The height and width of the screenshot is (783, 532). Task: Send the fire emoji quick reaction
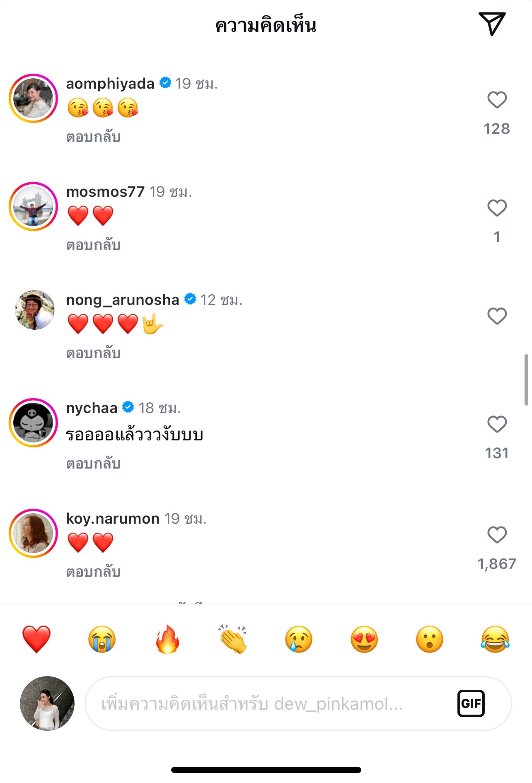[x=167, y=639]
